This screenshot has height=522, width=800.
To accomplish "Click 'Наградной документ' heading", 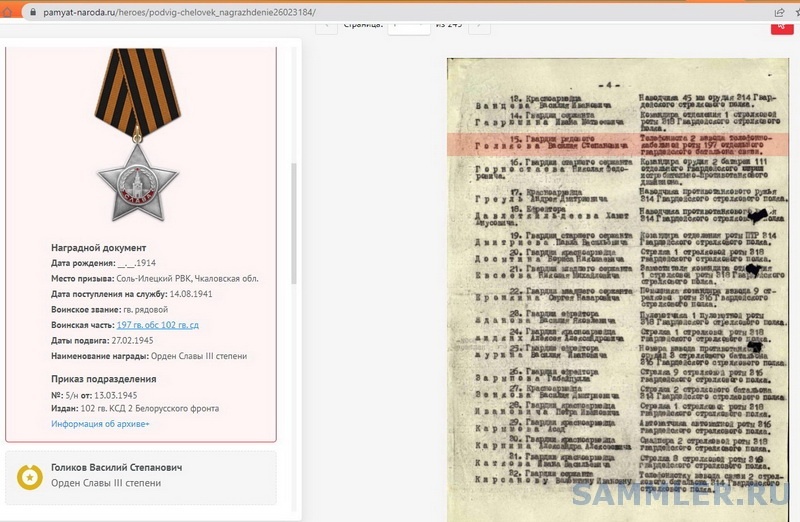I will (98, 248).
